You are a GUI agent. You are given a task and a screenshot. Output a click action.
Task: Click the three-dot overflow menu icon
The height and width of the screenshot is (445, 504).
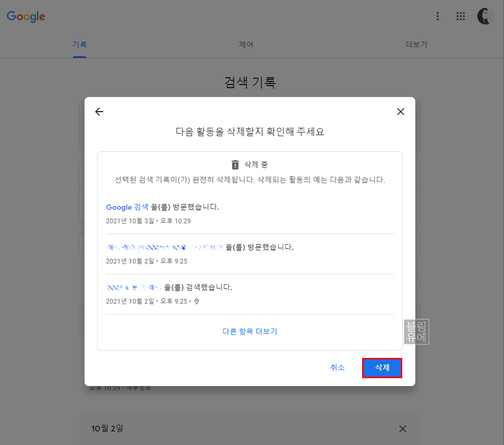click(437, 16)
